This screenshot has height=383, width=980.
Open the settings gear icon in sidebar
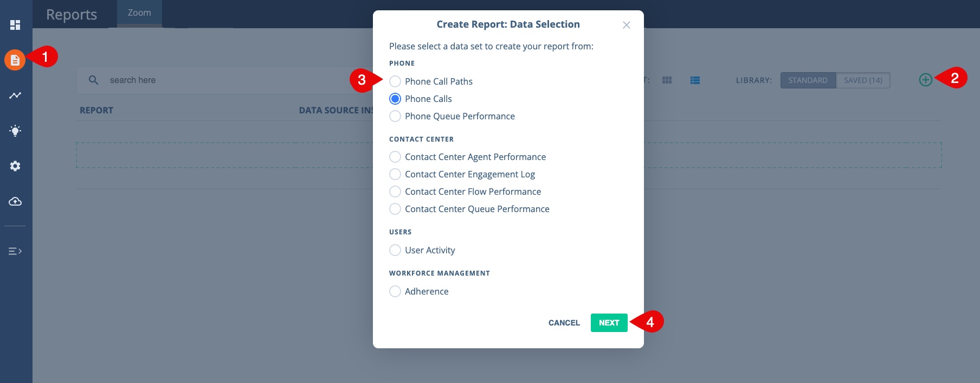pyautogui.click(x=15, y=166)
